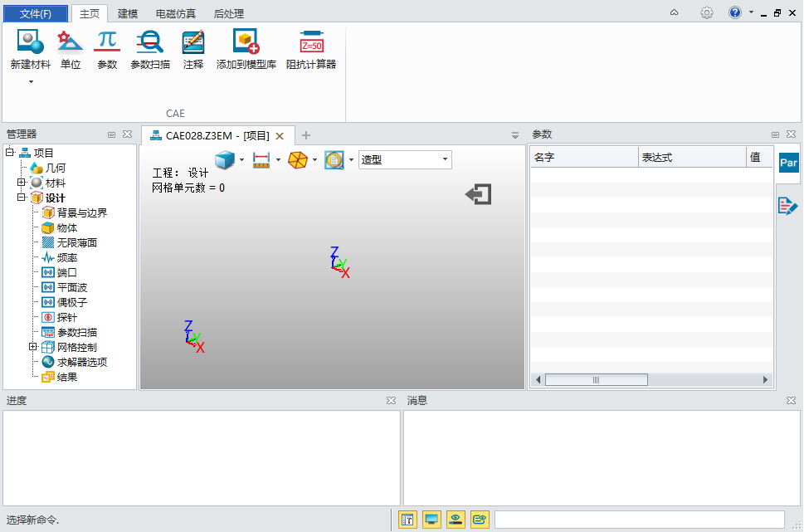Viewport: 804px width, 532px height.
Task: Float the 管理器 panel
Action: 111,134
